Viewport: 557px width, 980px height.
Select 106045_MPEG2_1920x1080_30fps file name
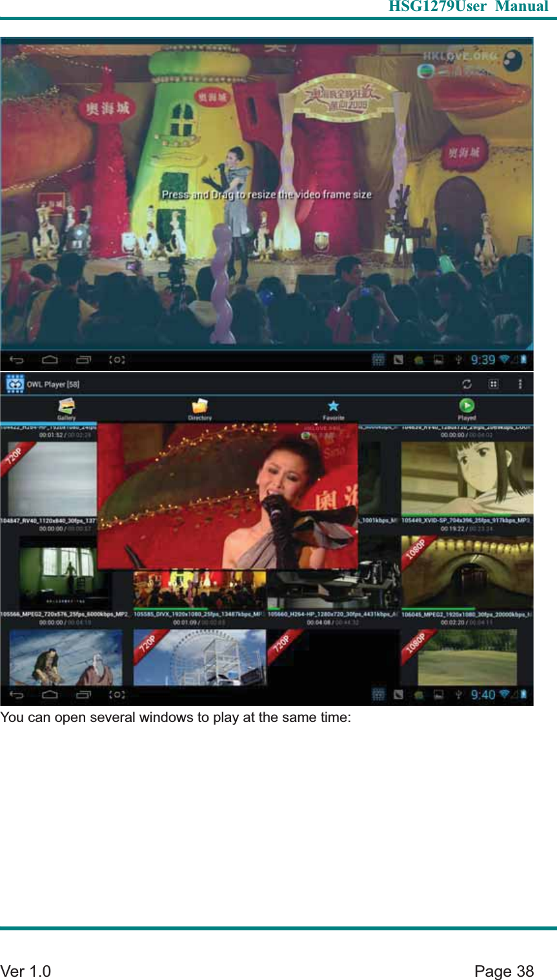point(467,614)
